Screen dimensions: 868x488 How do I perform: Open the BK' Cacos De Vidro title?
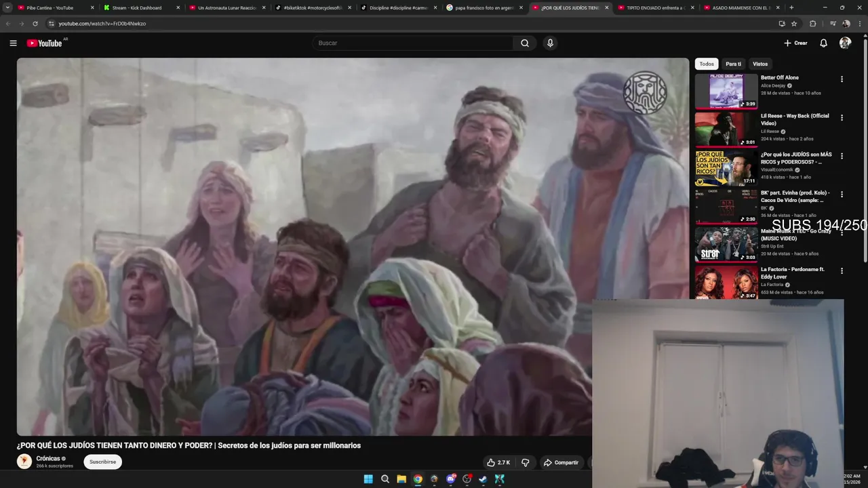[795, 196]
